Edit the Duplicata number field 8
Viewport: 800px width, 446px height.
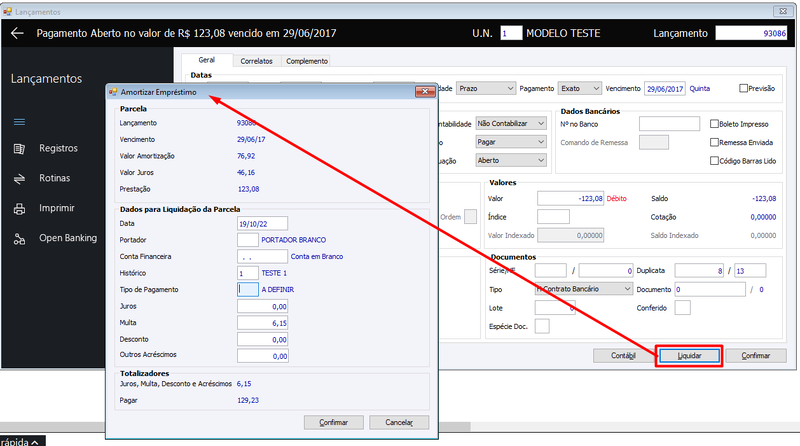(699, 270)
